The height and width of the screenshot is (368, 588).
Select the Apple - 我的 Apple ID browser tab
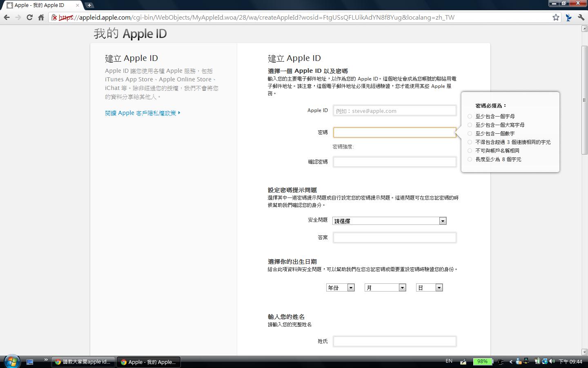point(43,5)
